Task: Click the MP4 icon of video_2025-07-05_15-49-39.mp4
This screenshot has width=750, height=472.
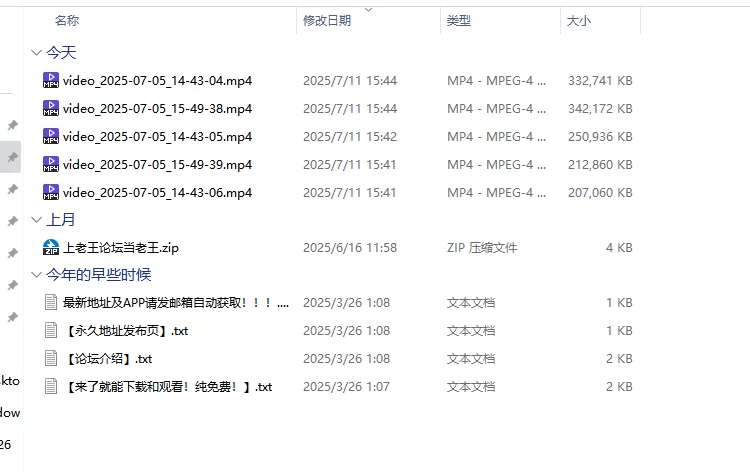Action: click(51, 165)
